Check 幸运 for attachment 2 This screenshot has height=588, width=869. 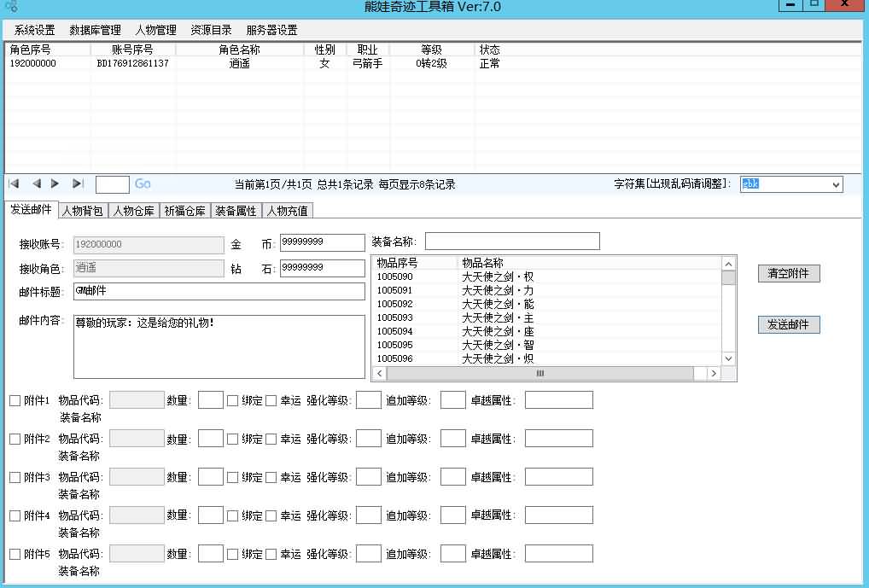tap(270, 438)
